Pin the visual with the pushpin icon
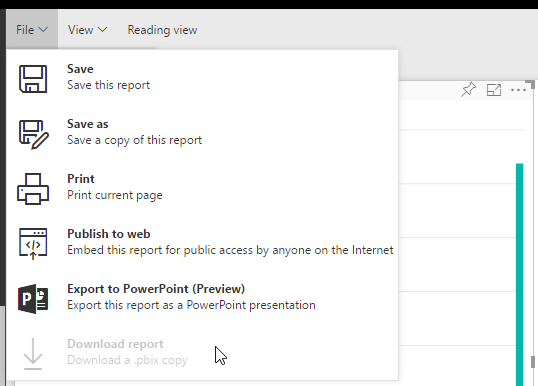This screenshot has height=386, width=538. 468,90
